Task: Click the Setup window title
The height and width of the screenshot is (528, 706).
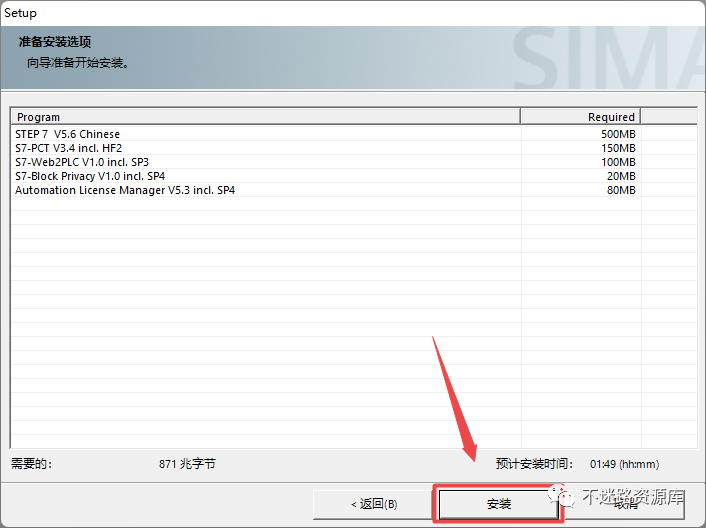Action: click(20, 13)
